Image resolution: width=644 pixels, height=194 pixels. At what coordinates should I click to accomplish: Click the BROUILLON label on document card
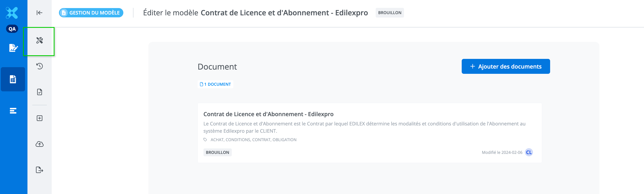click(x=217, y=152)
